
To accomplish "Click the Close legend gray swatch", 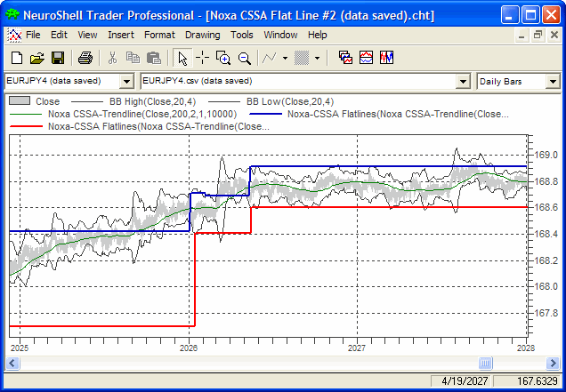I will point(20,100).
